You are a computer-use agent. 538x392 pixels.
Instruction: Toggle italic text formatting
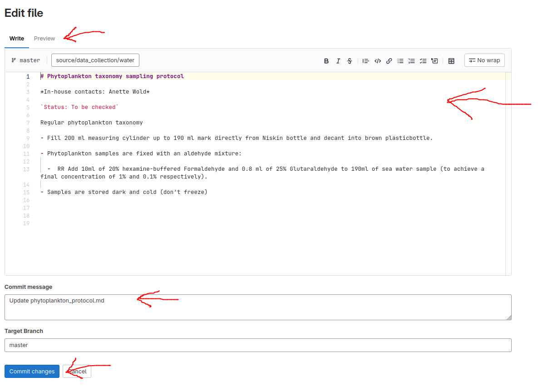(338, 61)
